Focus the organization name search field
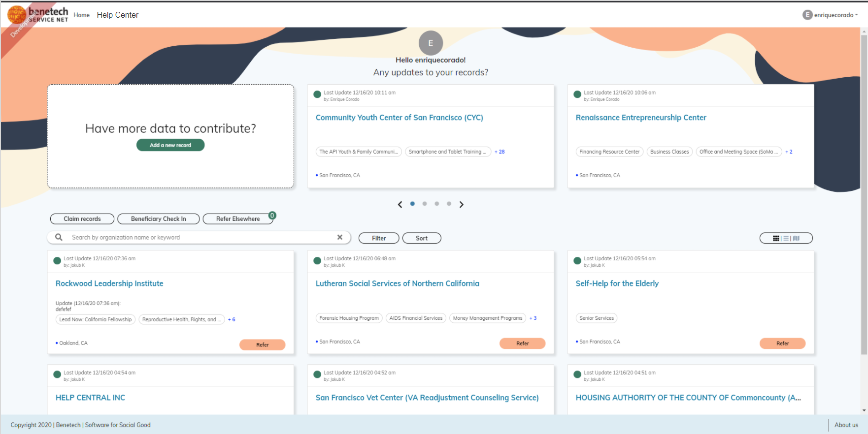Viewport: 868px width, 434px height. [200, 237]
